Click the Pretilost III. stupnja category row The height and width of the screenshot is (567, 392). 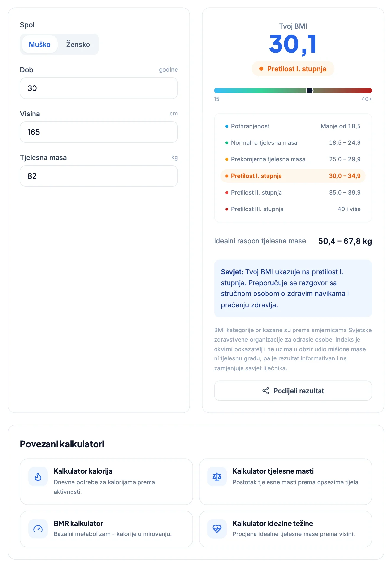293,209
